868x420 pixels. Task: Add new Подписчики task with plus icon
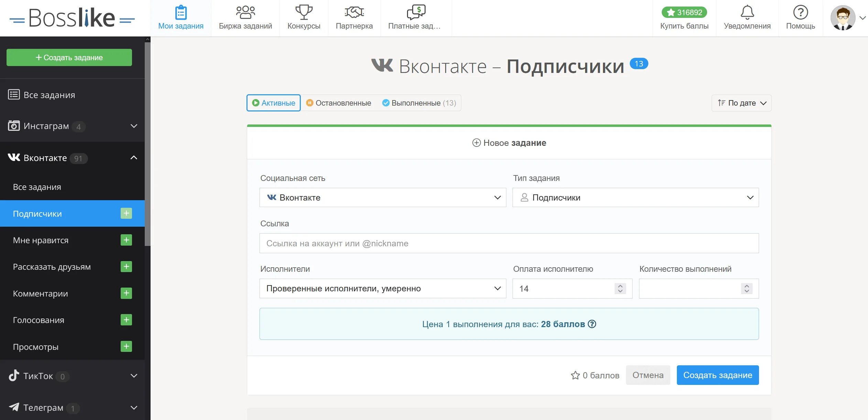coord(126,213)
